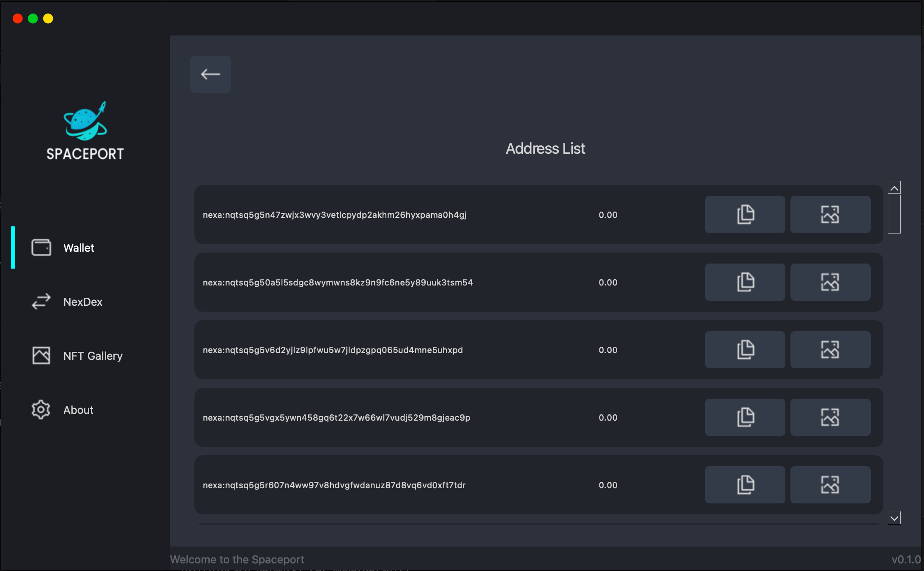Select address text nexa:nqtsq5g5n47zwjx3...a0h4gj
Image resolution: width=924 pixels, height=571 pixels.
334,215
